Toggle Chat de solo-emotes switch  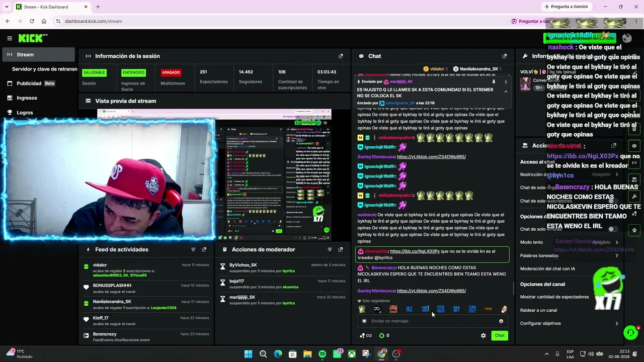[612, 229]
